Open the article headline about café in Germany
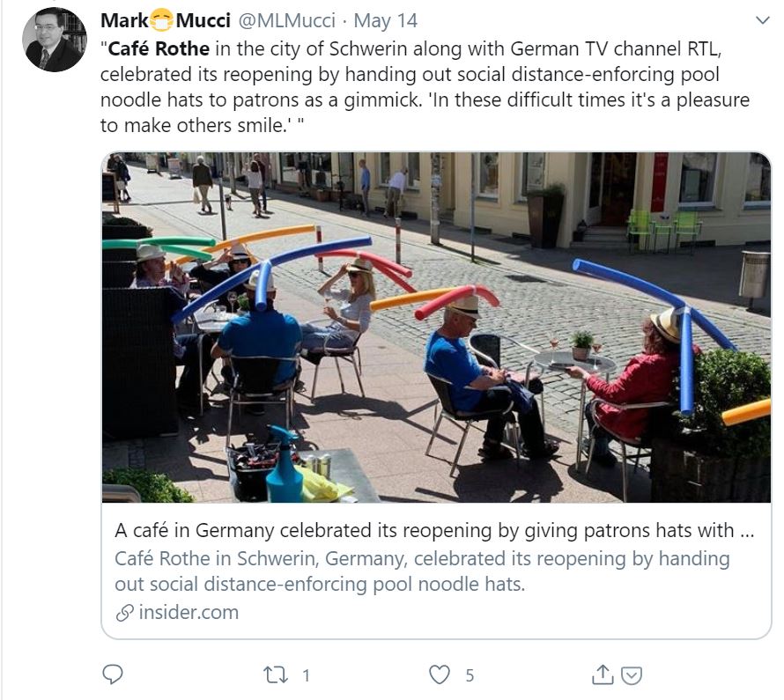 [x=434, y=530]
